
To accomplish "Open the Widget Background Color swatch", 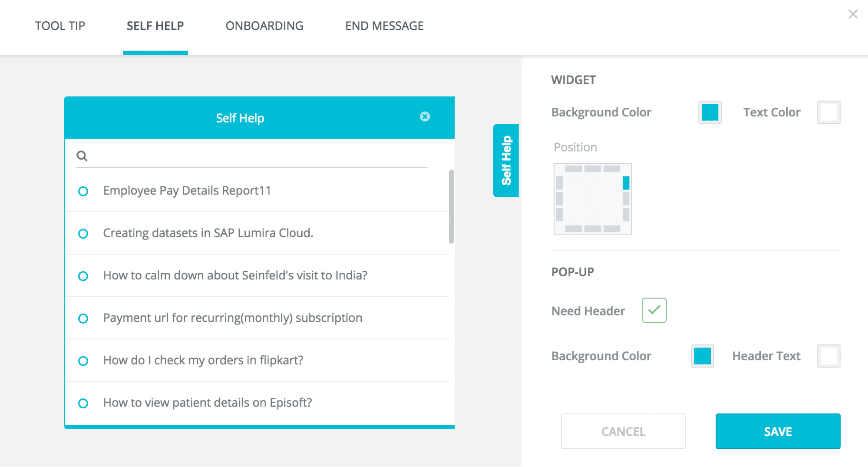I will [x=710, y=112].
